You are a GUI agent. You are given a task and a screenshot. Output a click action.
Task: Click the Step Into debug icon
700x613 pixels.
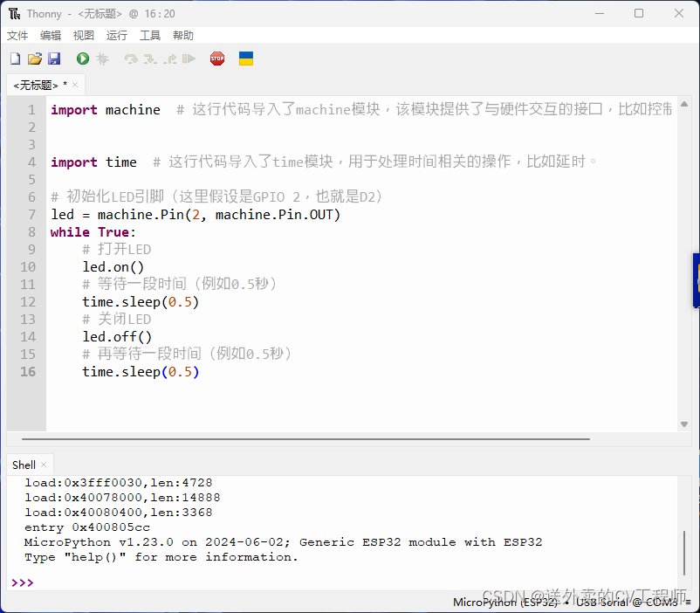(x=150, y=59)
